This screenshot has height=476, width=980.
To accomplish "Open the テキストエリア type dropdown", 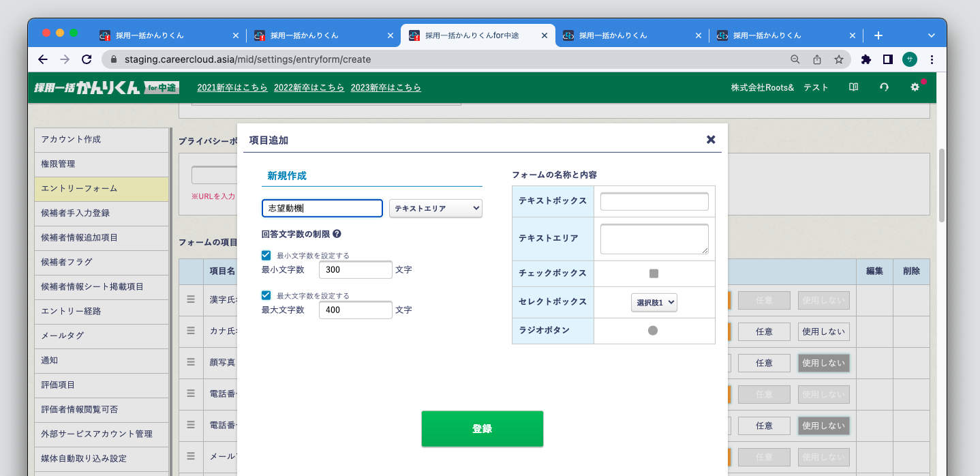I will click(435, 208).
